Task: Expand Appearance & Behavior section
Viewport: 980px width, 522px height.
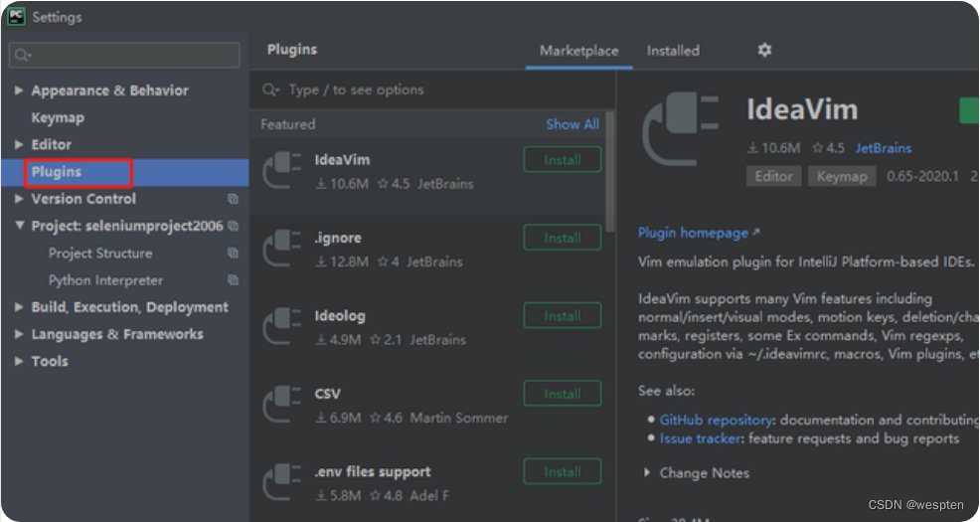Action: coord(19,90)
